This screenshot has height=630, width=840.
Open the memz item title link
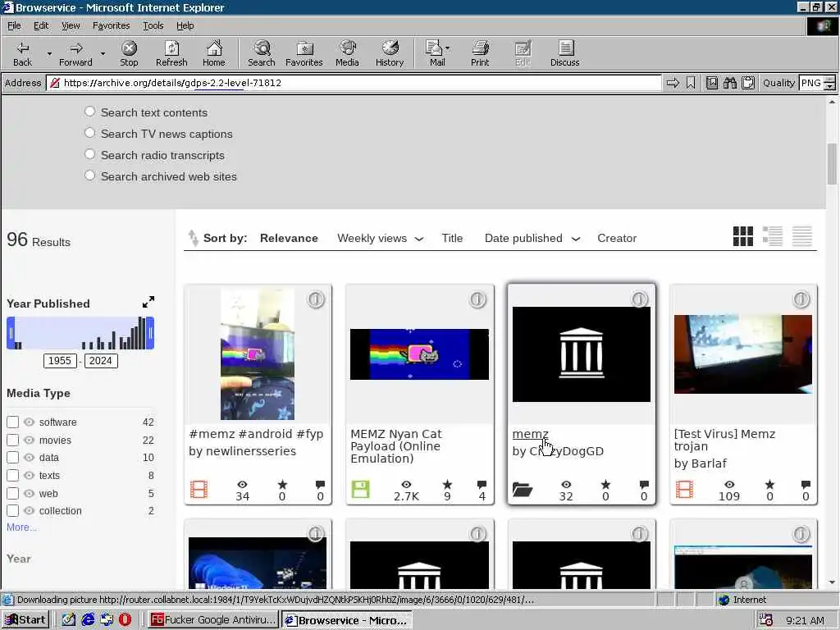click(x=531, y=434)
